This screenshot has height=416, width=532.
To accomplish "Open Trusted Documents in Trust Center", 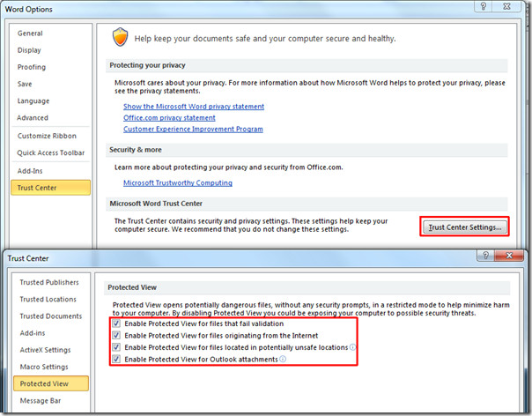I will (x=51, y=316).
